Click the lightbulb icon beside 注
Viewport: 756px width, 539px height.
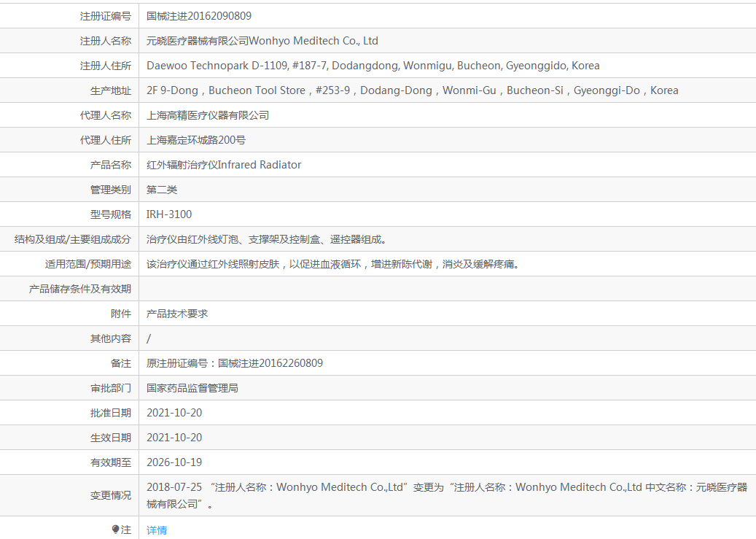point(115,530)
